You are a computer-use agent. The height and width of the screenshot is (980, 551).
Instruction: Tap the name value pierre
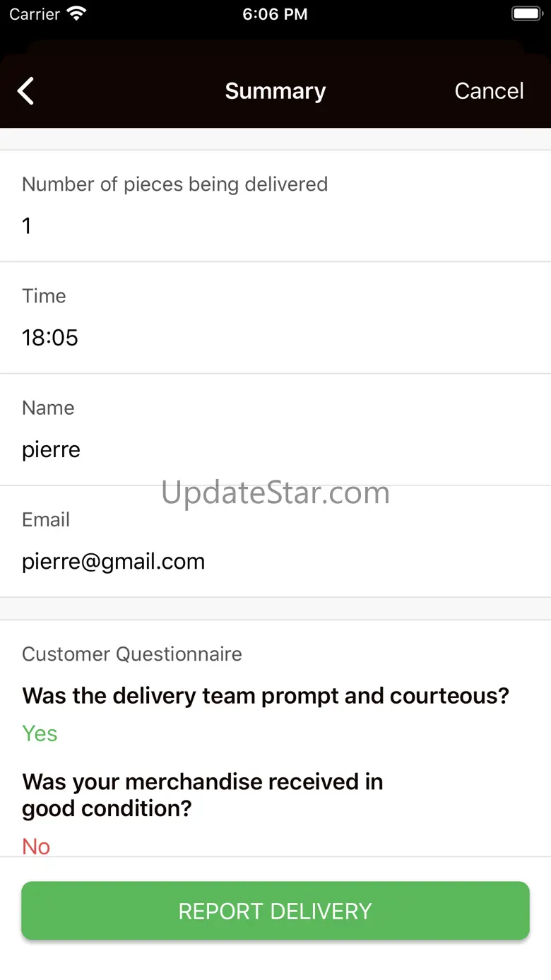(51, 450)
